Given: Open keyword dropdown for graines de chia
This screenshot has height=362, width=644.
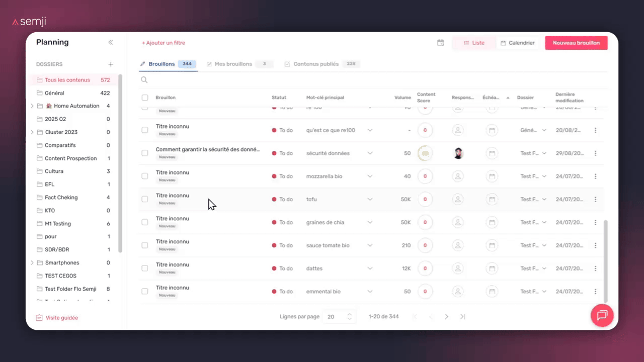Looking at the screenshot, I should point(370,223).
